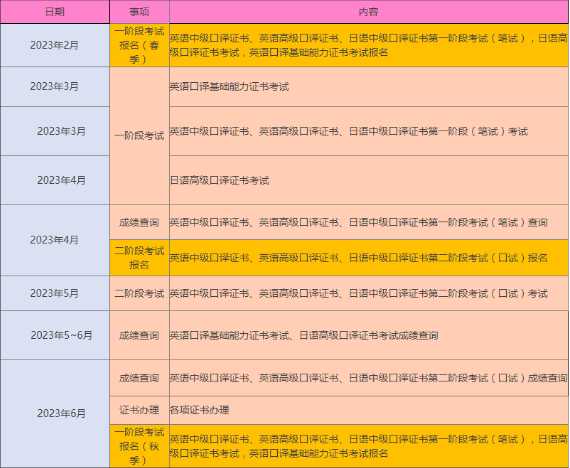570x468 pixels.
Task: Click the 日期 column header
Action: [x=55, y=12]
